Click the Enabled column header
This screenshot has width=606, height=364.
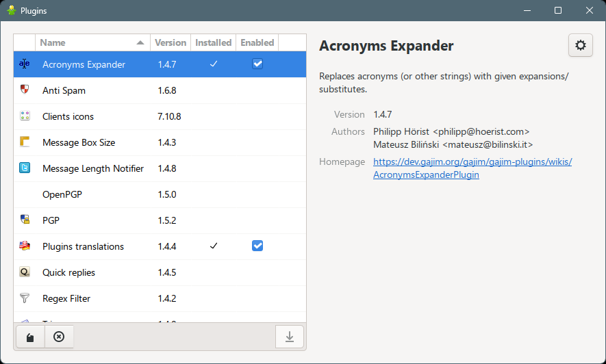pyautogui.click(x=257, y=42)
